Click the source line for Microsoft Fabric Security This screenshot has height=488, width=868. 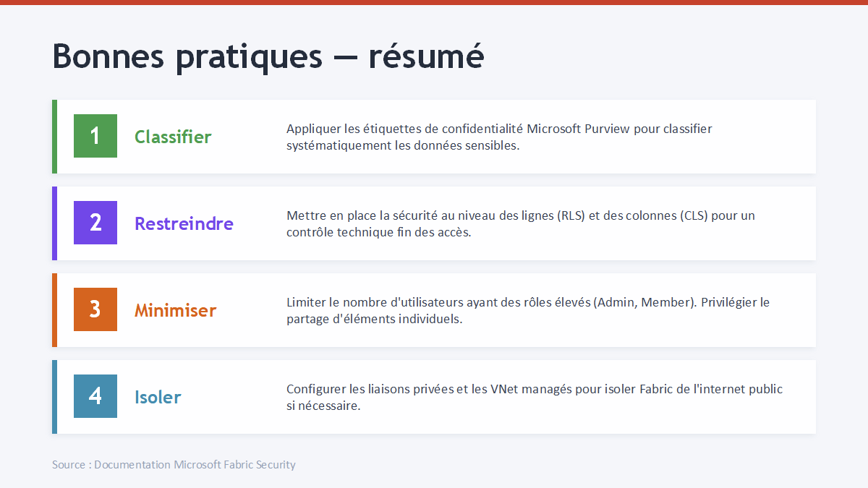pyautogui.click(x=174, y=465)
